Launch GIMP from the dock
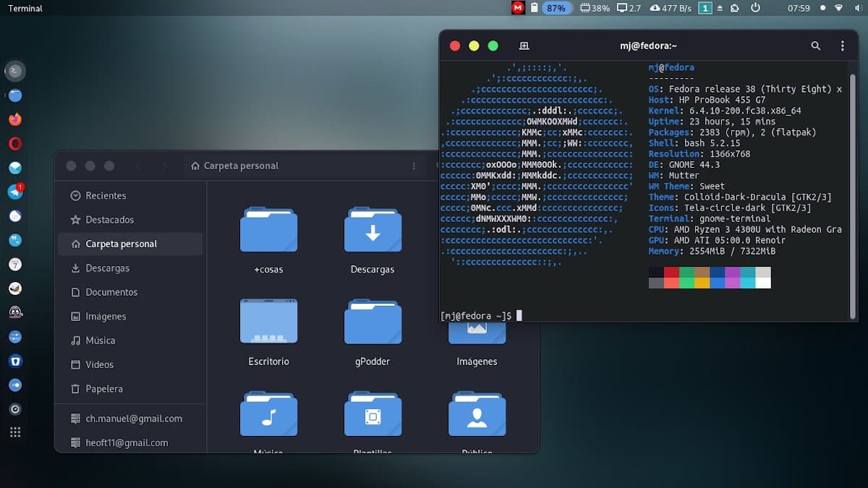 15,288
